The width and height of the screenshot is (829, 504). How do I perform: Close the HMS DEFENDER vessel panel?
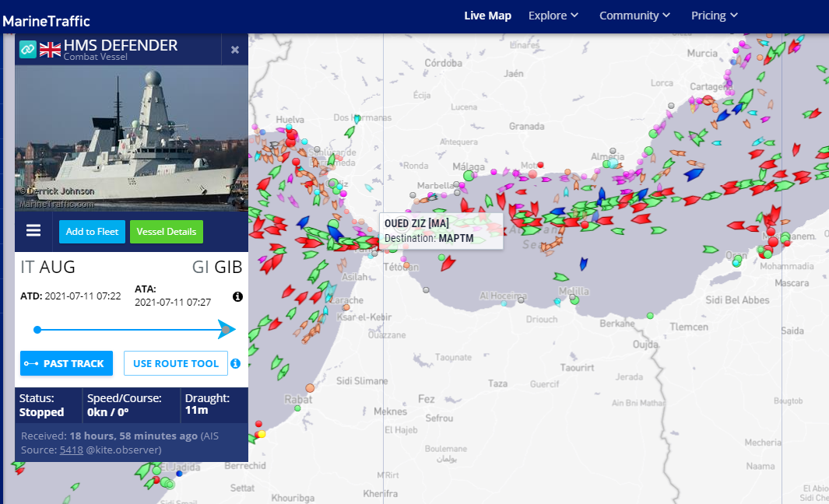coord(235,50)
